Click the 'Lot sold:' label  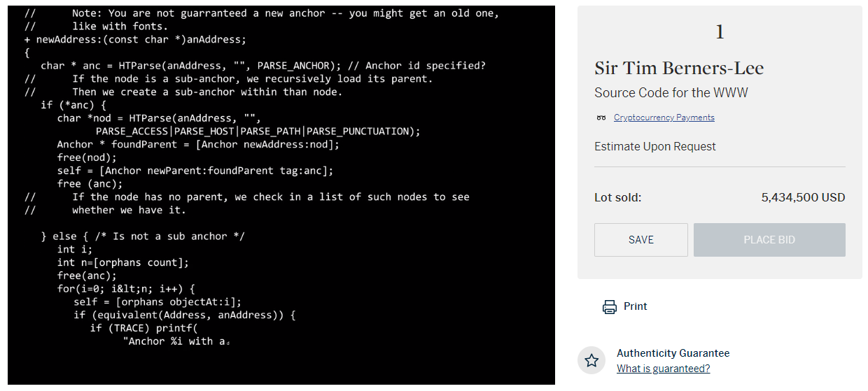tap(617, 197)
